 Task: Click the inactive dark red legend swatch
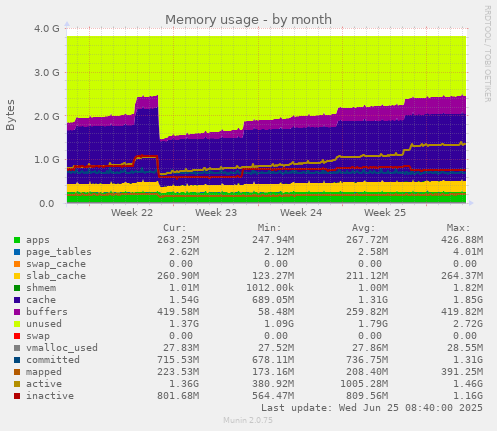(x=17, y=396)
